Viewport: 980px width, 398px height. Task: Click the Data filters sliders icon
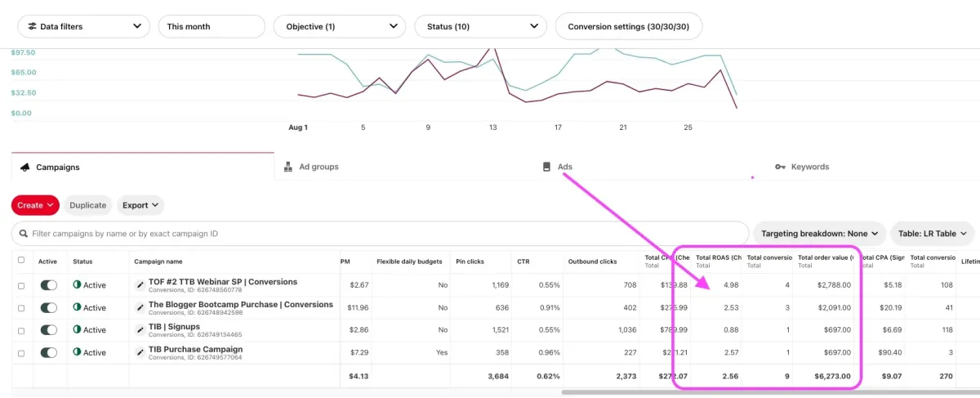coord(32,26)
